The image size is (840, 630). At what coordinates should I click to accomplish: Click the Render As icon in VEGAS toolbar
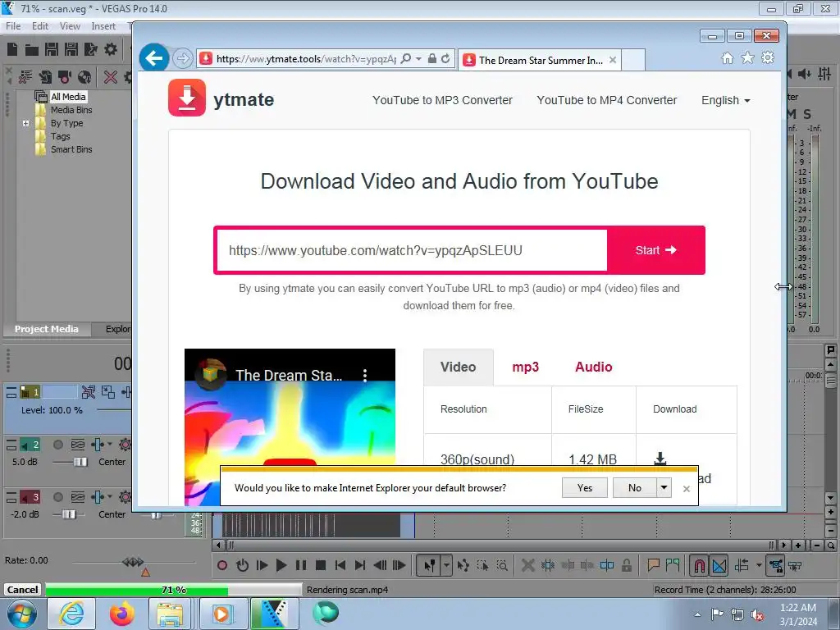tap(90, 49)
